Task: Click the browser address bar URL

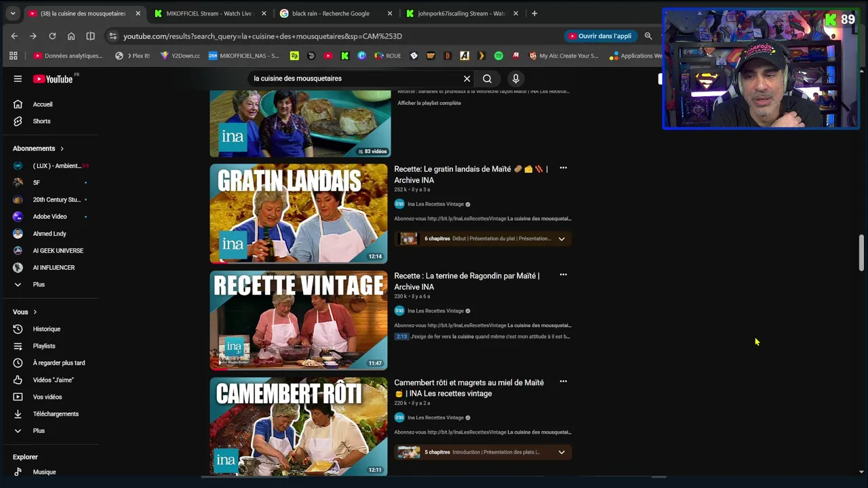Action: pos(262,36)
